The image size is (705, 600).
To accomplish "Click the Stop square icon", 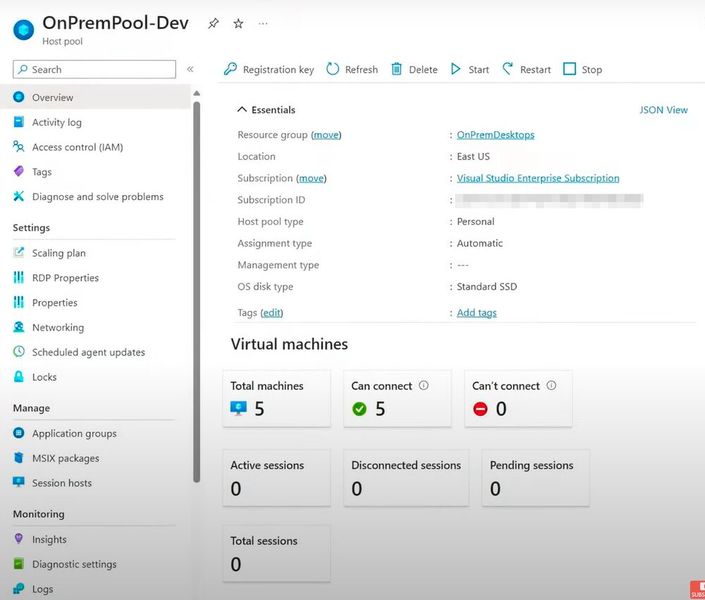I will point(569,69).
